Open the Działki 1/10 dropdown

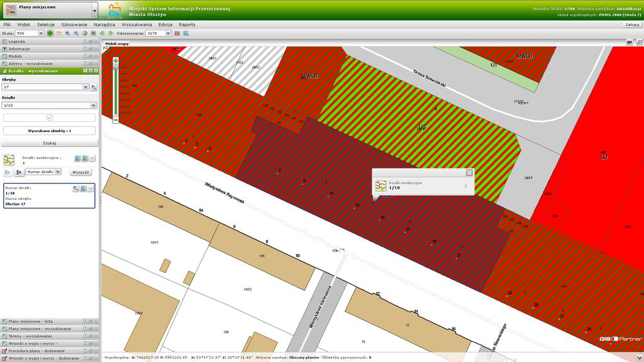(94, 106)
